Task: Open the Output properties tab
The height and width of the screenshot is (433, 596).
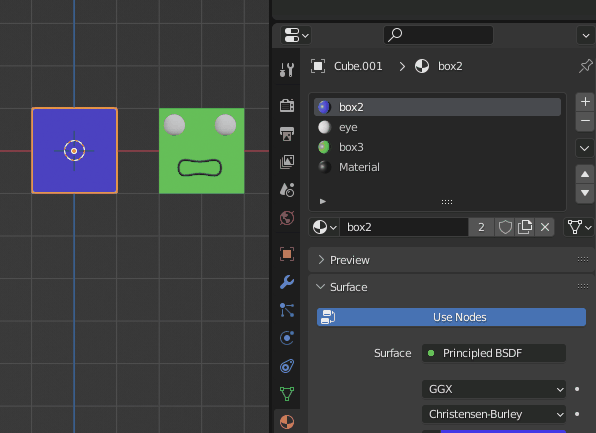Action: [287, 133]
